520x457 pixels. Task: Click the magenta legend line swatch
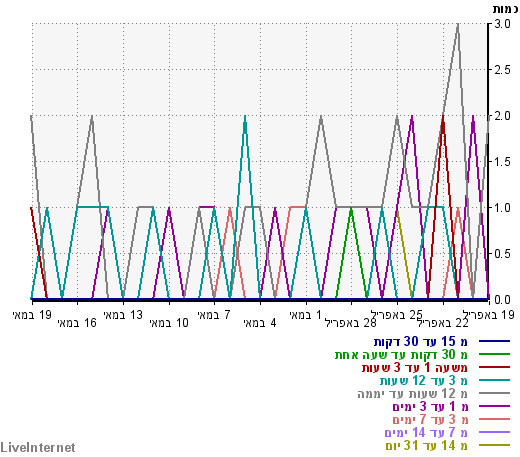coord(494,406)
